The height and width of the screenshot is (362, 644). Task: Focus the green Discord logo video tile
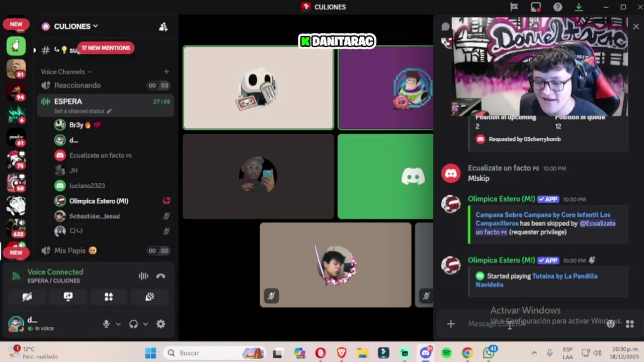pos(386,176)
